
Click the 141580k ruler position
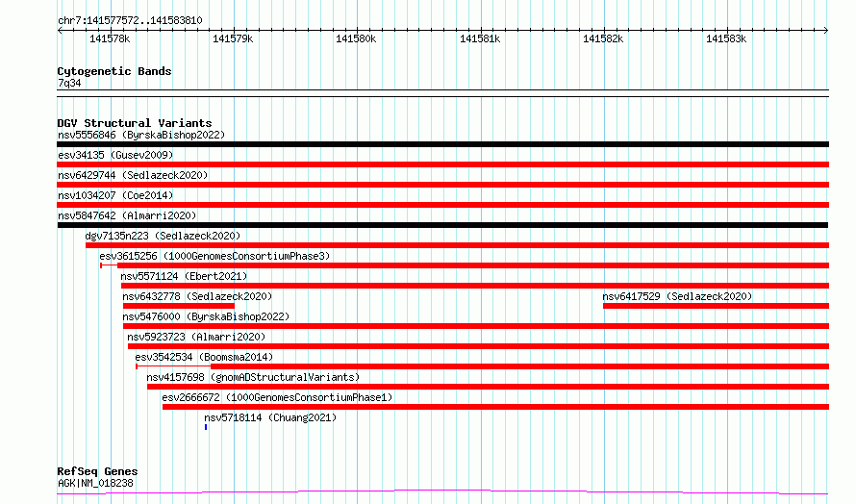coord(356,38)
